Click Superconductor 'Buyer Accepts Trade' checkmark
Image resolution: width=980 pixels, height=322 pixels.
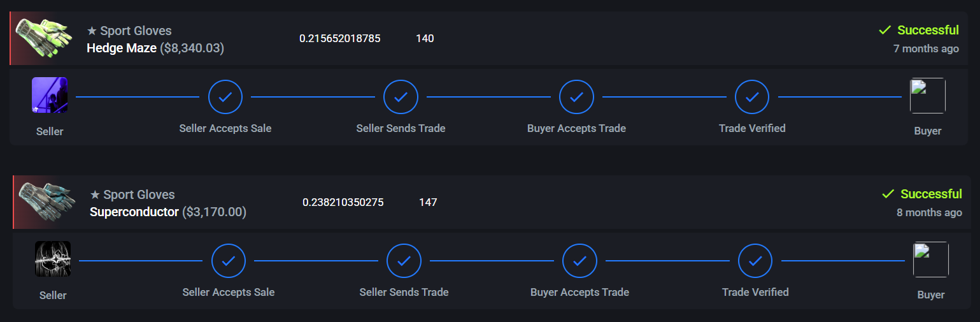579,261
